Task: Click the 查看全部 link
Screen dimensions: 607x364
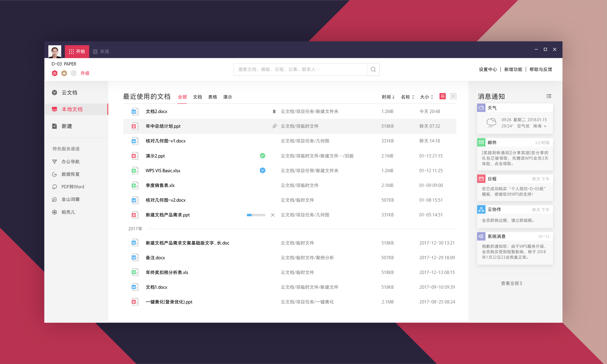Action: coord(511,283)
